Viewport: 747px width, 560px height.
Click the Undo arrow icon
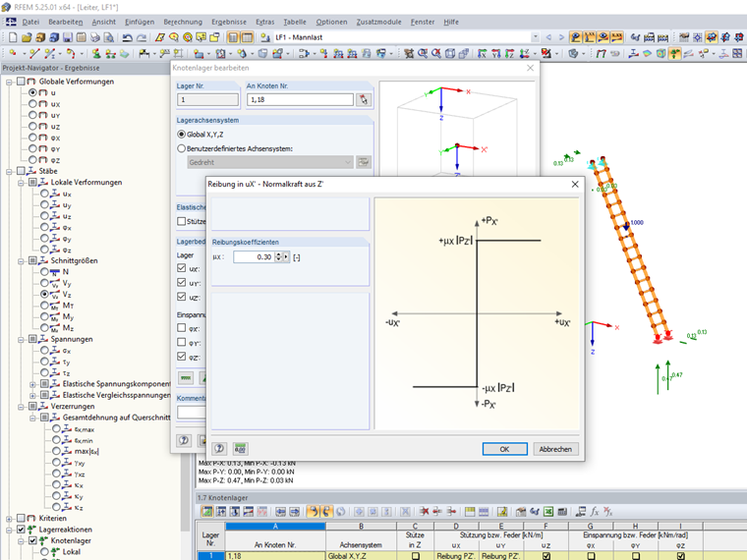(x=127, y=37)
